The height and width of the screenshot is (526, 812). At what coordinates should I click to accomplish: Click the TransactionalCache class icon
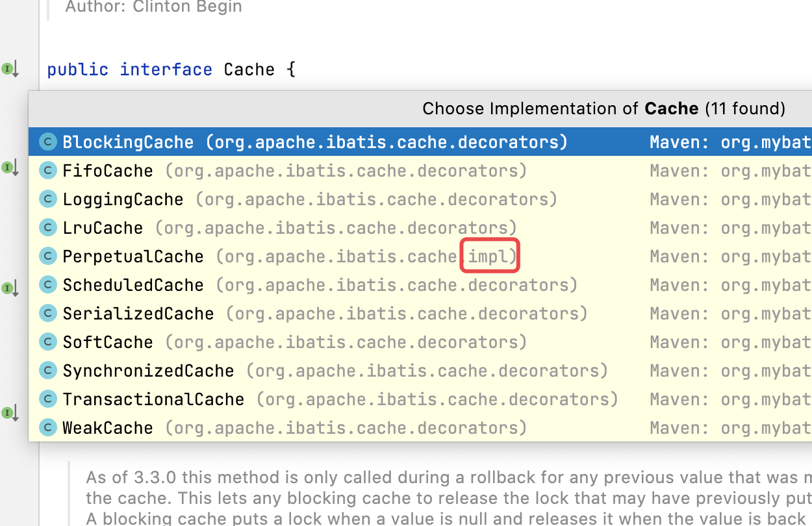coord(47,399)
